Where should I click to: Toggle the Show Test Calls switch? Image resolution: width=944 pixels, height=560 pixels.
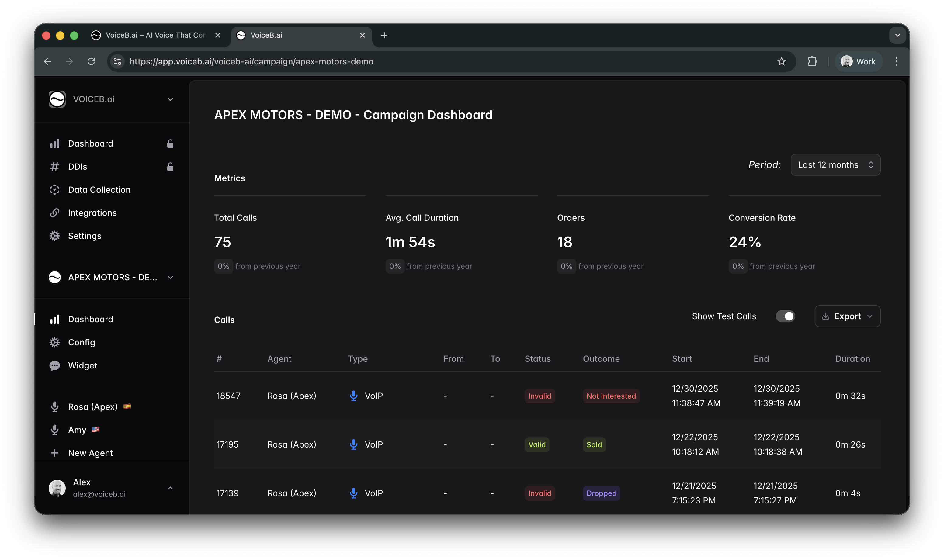point(785,316)
